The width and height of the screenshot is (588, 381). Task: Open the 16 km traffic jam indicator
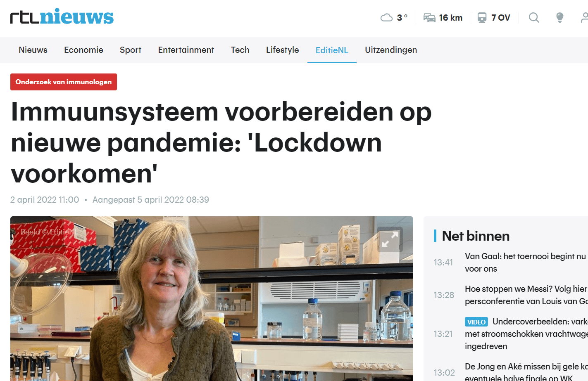pyautogui.click(x=443, y=17)
